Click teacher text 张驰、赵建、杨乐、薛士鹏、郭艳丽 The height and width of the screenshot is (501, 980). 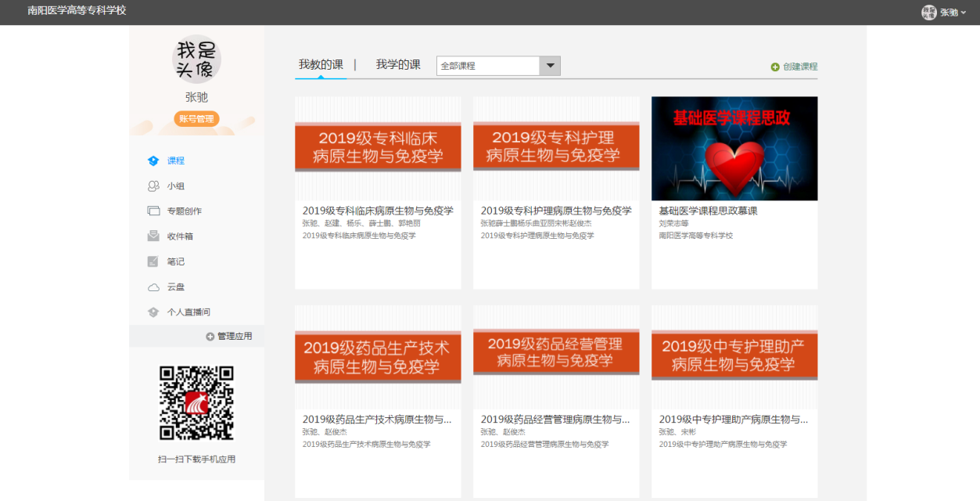(361, 223)
